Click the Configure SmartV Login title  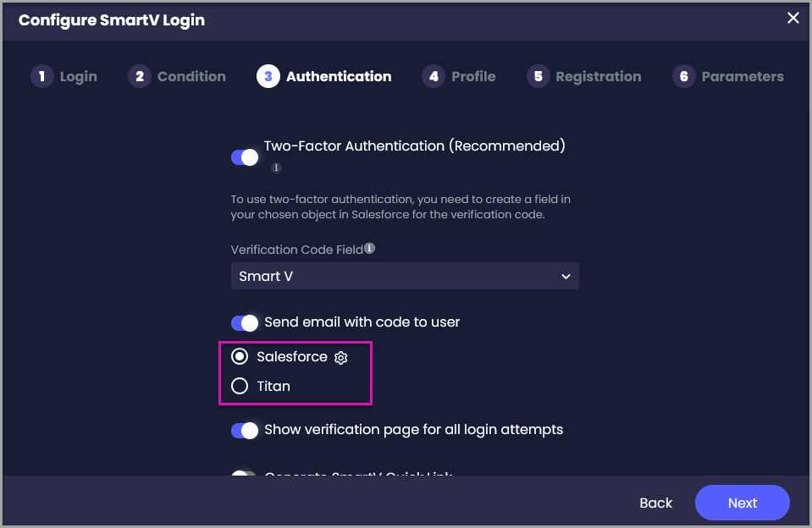[112, 20]
